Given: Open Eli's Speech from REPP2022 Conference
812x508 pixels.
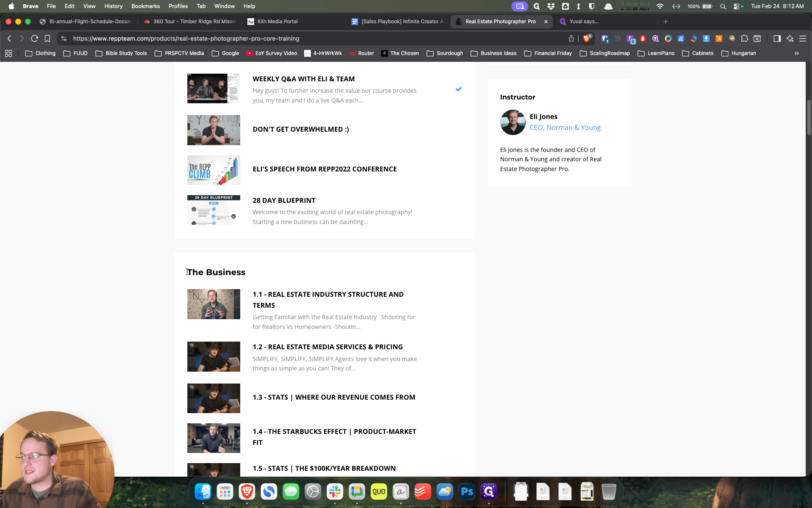Looking at the screenshot, I should tap(324, 169).
